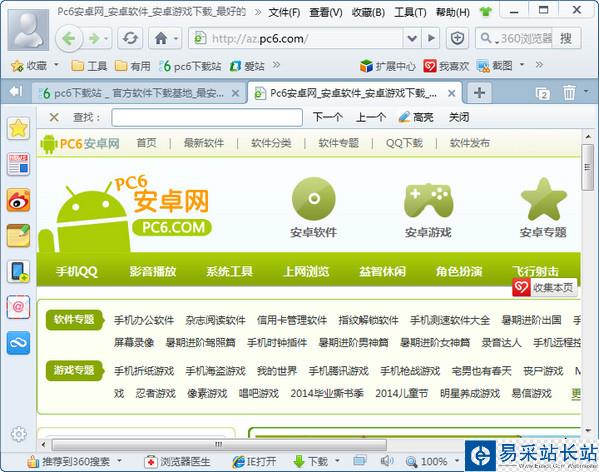Click the URL address bar
The image size is (599, 472).
[296, 38]
